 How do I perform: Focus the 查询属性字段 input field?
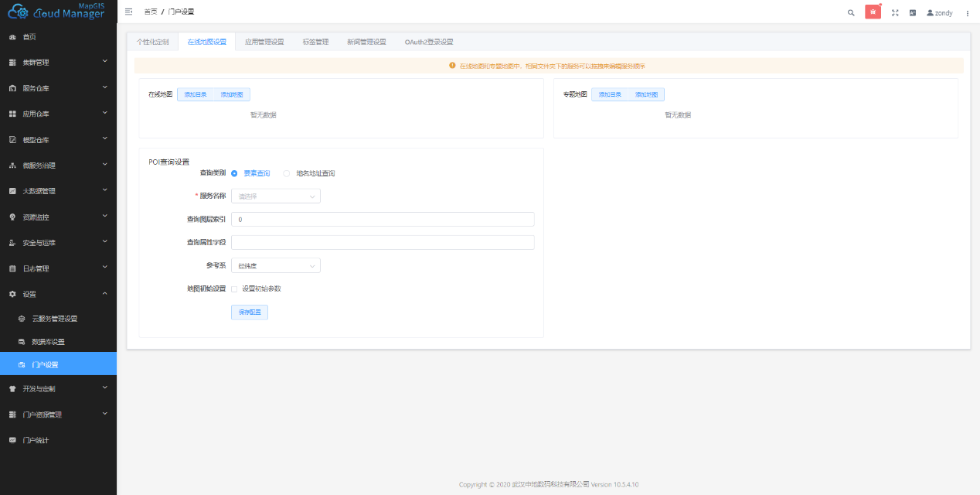pos(383,243)
